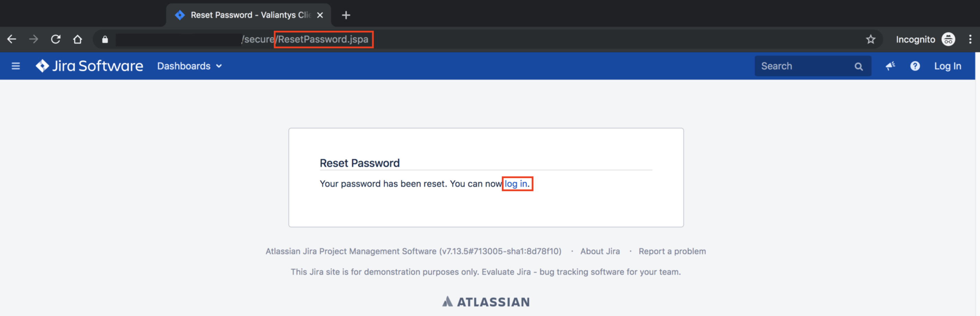Navigate back in browser

12,39
